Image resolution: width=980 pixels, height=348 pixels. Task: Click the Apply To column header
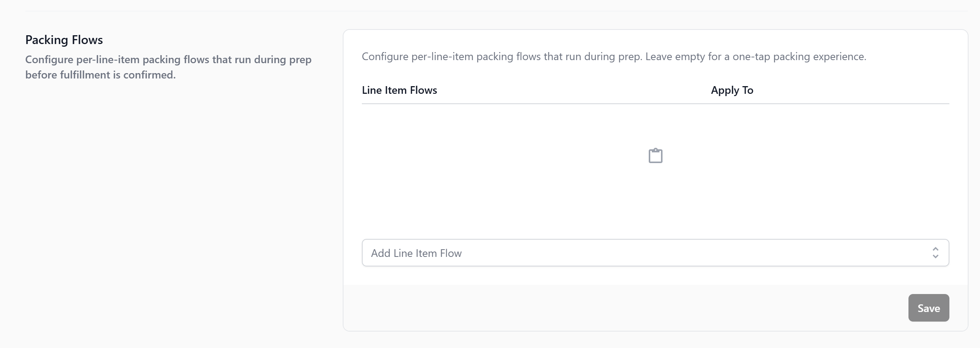(732, 90)
